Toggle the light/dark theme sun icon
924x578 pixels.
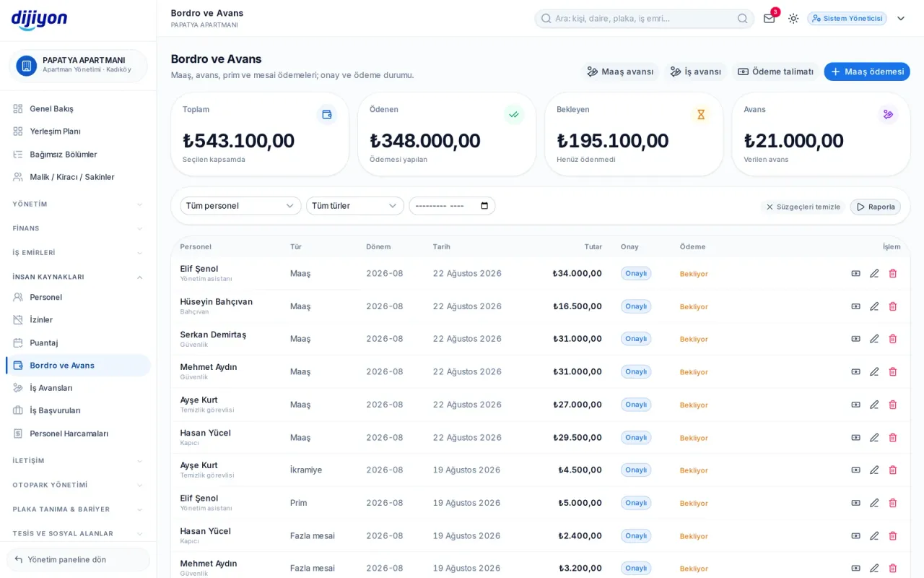tap(793, 18)
